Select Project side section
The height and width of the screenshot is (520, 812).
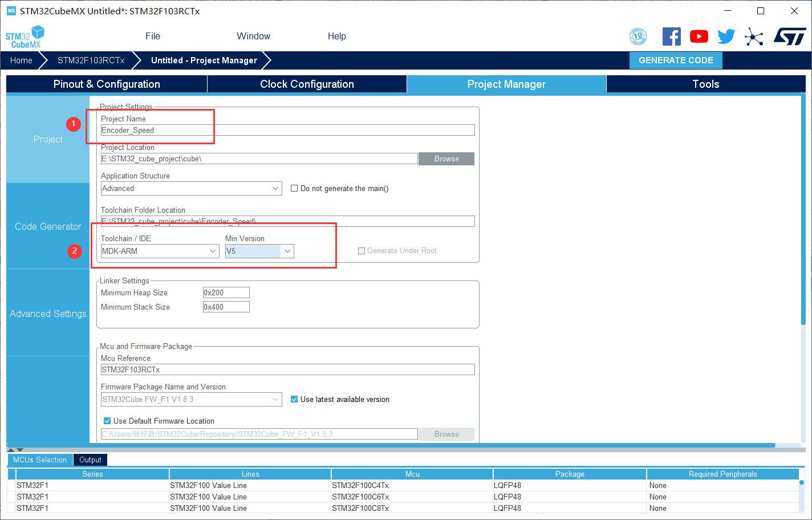(x=48, y=139)
